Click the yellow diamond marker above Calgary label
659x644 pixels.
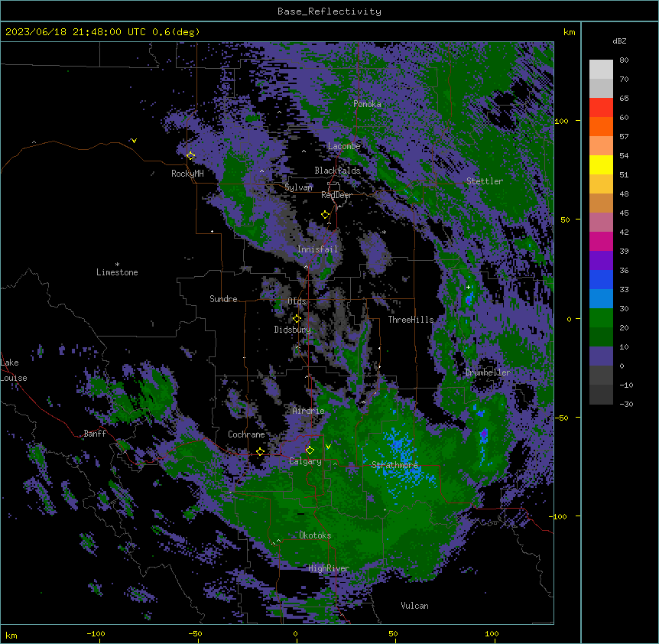click(x=310, y=450)
